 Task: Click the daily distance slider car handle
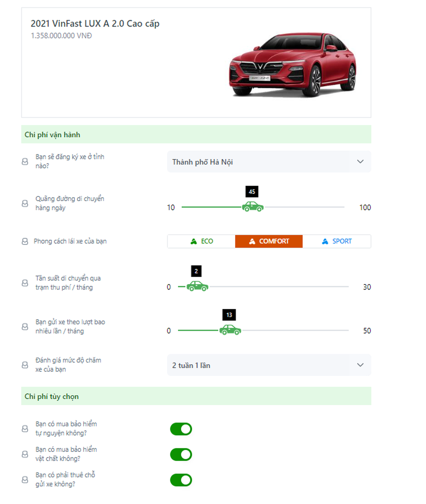click(253, 207)
